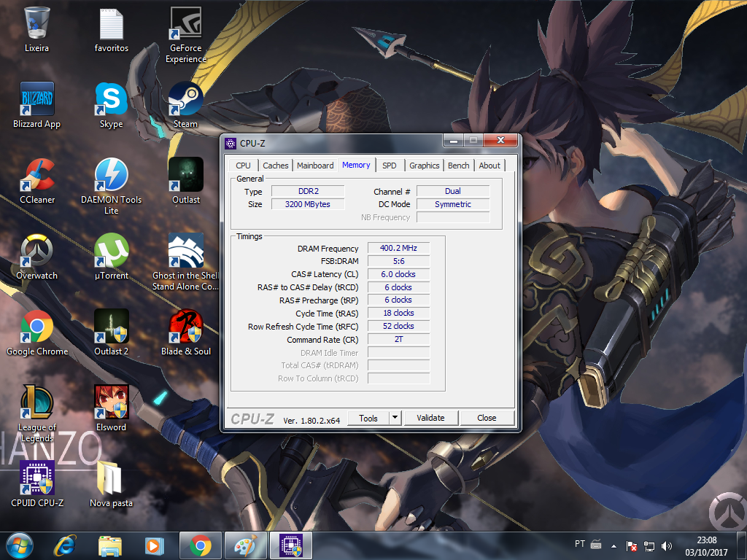Open the Windows Start menu orb
Image resolution: width=747 pixels, height=560 pixels.
20,545
